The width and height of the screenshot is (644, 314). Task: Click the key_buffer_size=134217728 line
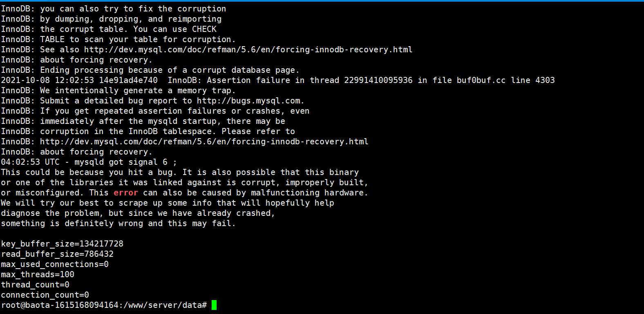click(x=62, y=244)
